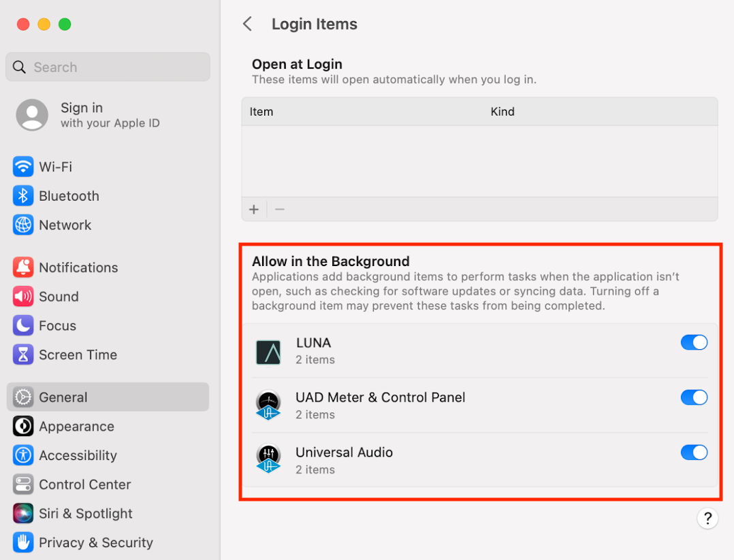Viewport: 734px width, 560px height.
Task: Select the Accessibility icon
Action: [19, 455]
